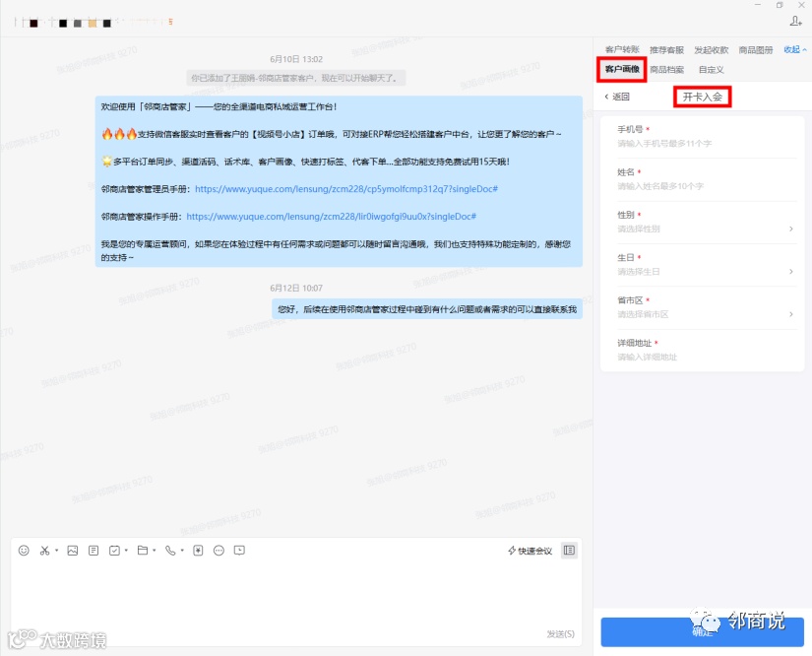Image resolution: width=812 pixels, height=656 pixels.
Task: Click the send image icon
Action: pyautogui.click(x=73, y=551)
